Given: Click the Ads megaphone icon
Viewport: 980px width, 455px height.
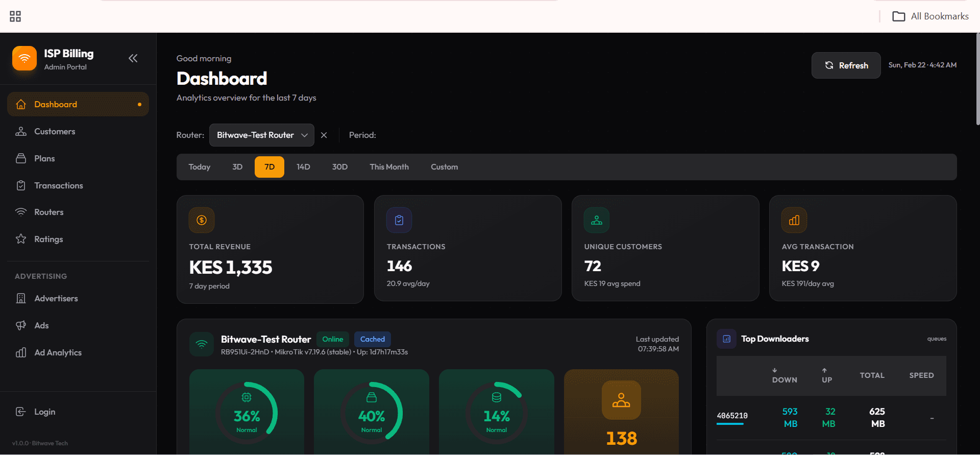Looking at the screenshot, I should click(x=21, y=325).
